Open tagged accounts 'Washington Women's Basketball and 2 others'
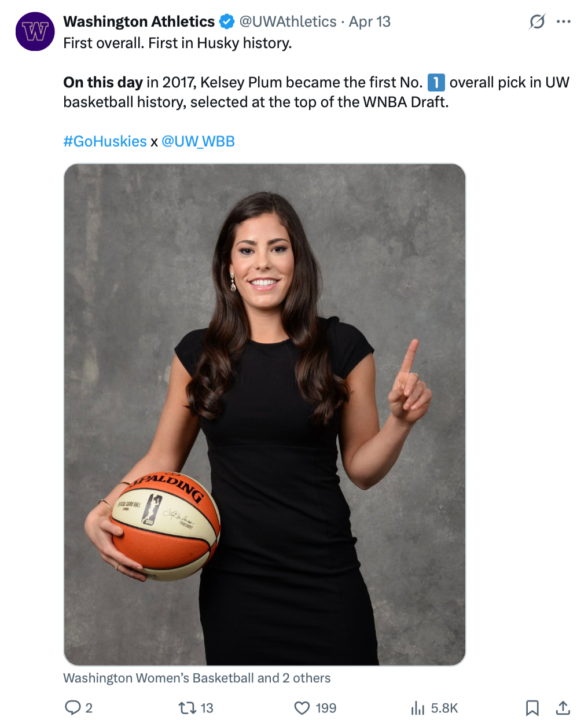588x727 pixels. [197, 678]
